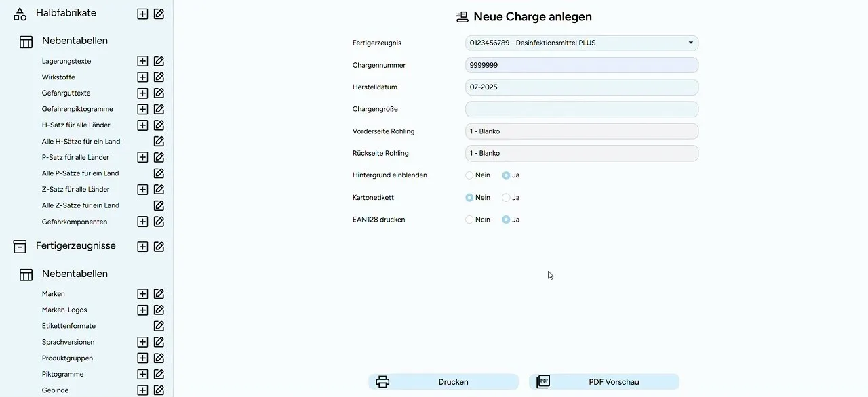Image resolution: width=868 pixels, height=397 pixels.
Task: Add Z-Satz für alle Länder
Action: [x=142, y=190]
